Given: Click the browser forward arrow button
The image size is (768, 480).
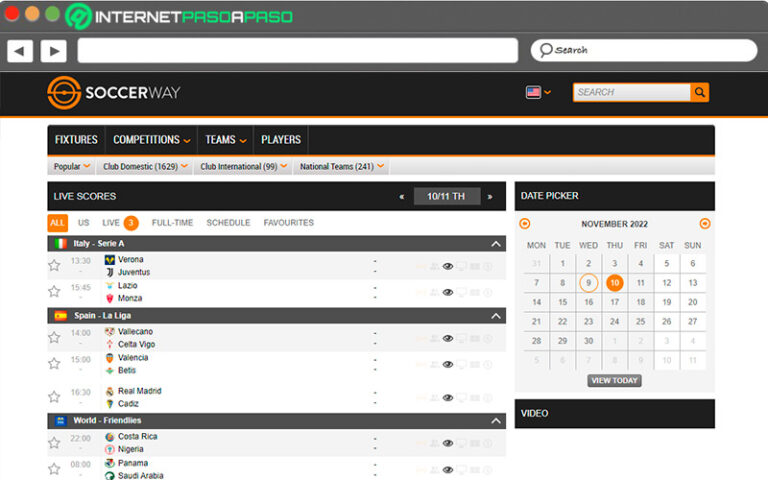Looking at the screenshot, I should pyautogui.click(x=53, y=50).
